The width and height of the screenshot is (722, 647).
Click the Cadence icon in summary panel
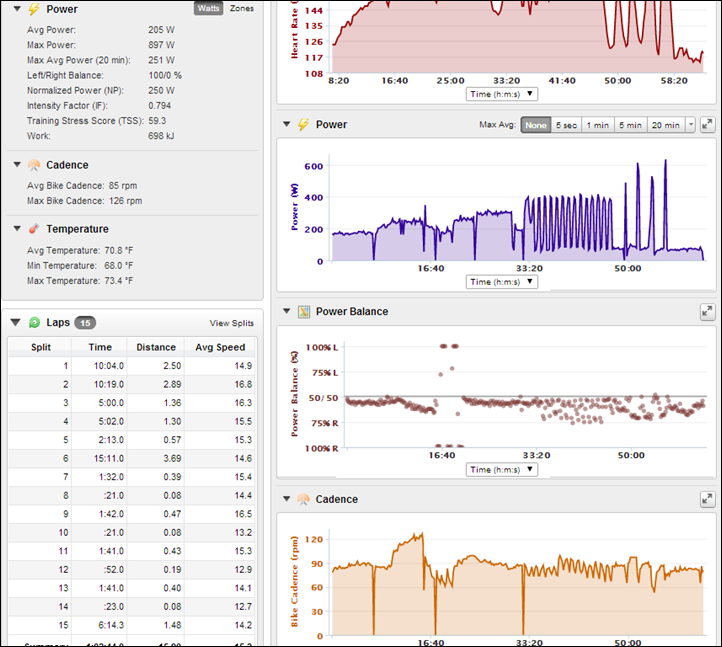[34, 165]
